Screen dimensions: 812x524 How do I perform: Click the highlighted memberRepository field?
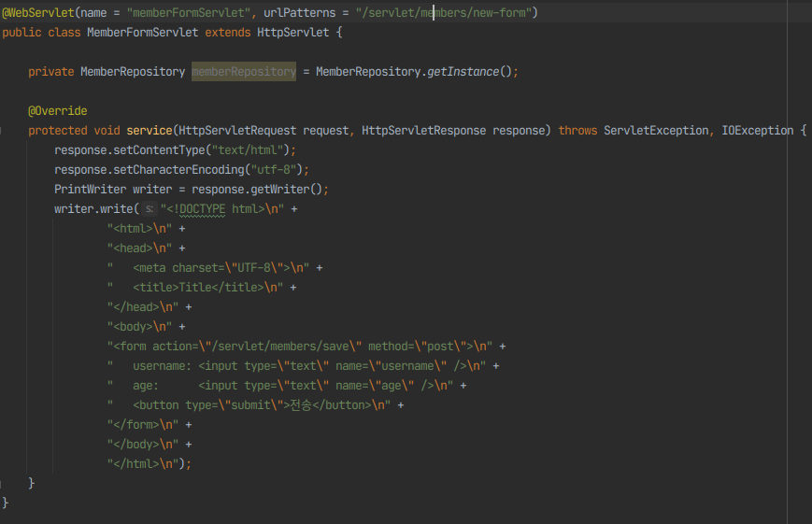pyautogui.click(x=243, y=71)
